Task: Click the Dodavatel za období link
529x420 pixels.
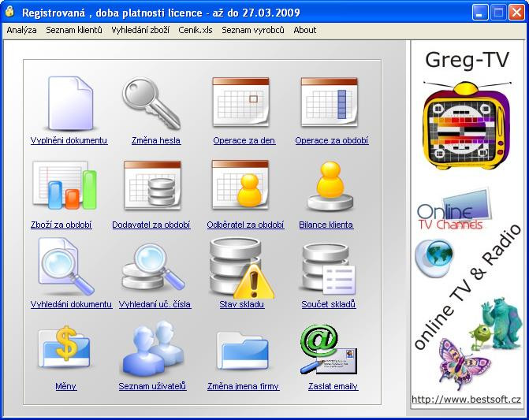Action: (151, 225)
